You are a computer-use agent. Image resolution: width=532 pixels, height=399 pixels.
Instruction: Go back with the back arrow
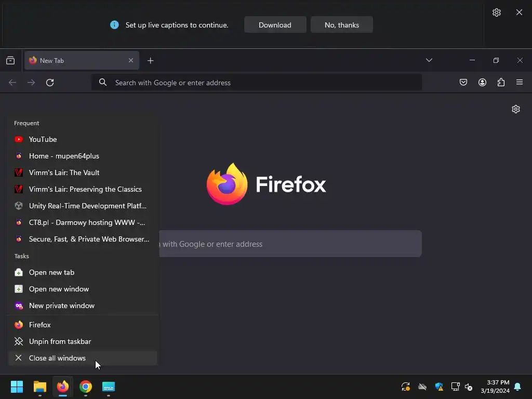pyautogui.click(x=12, y=83)
